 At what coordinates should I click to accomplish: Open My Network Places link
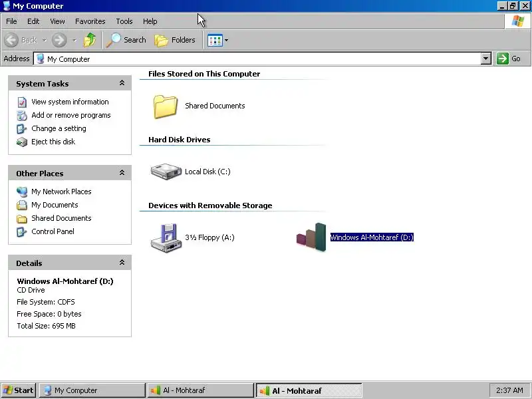point(61,192)
